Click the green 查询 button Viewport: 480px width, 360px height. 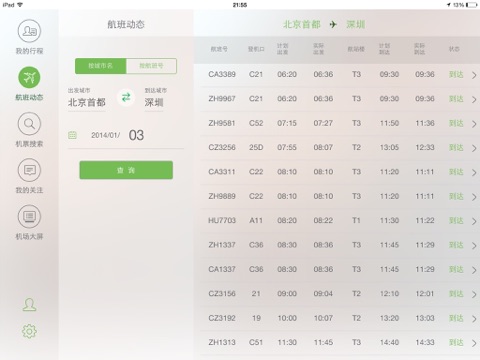[x=126, y=170]
